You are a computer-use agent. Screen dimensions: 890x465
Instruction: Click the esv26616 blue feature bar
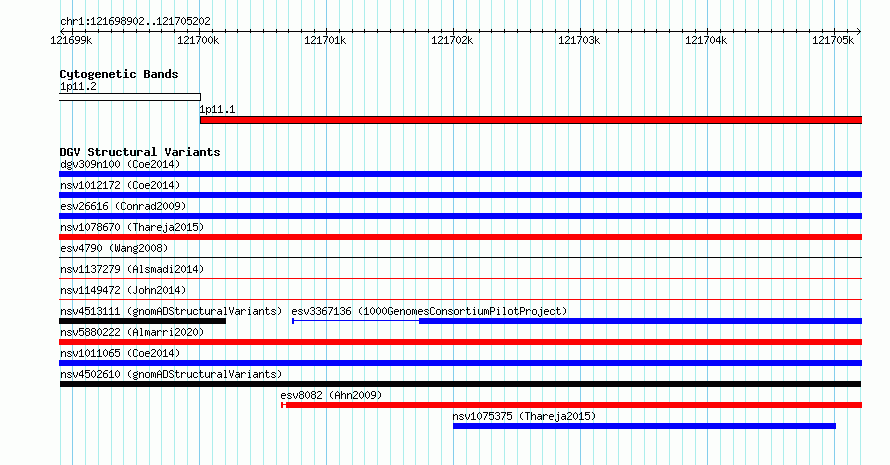pyautogui.click(x=460, y=216)
